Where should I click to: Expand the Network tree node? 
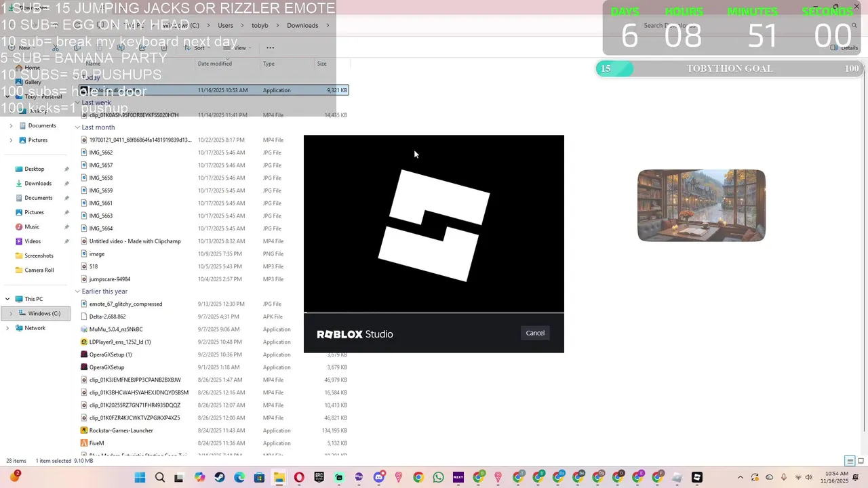click(x=7, y=328)
